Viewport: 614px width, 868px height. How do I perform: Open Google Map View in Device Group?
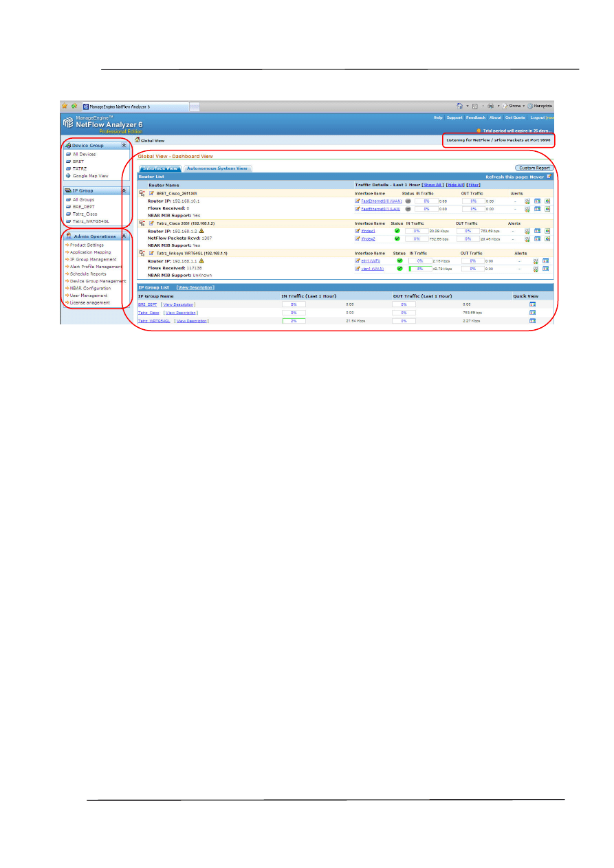[x=90, y=176]
